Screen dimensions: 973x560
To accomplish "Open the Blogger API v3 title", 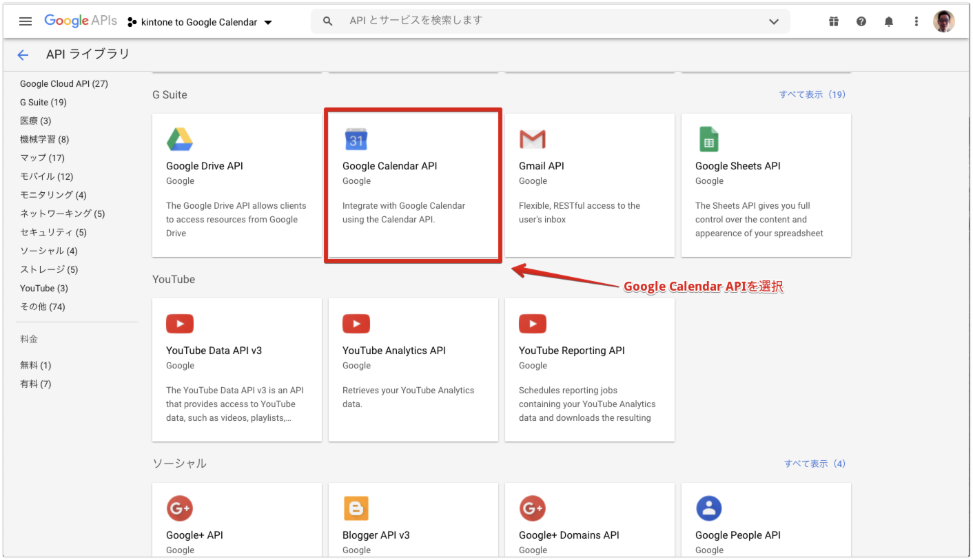I will tap(376, 535).
